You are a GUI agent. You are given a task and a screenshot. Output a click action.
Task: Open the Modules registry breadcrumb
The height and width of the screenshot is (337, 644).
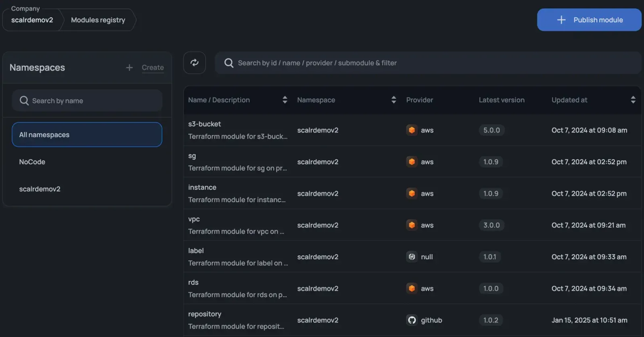[x=98, y=20]
